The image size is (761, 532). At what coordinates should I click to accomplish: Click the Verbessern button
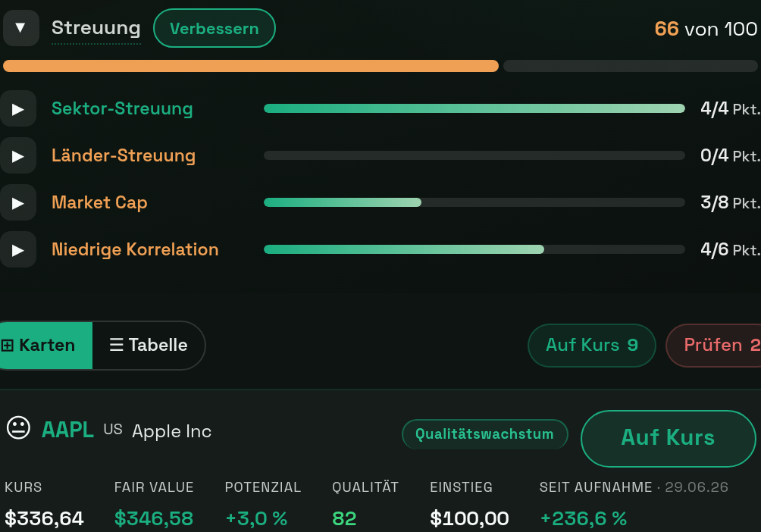[215, 29]
